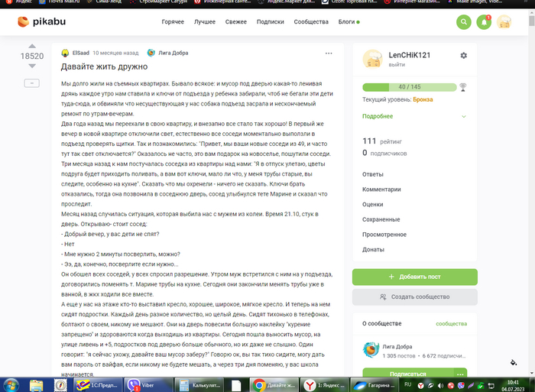Image resolution: width=535 pixels, height=392 pixels.
Task: Switch to the Viber taskbar window
Action: pos(148,385)
